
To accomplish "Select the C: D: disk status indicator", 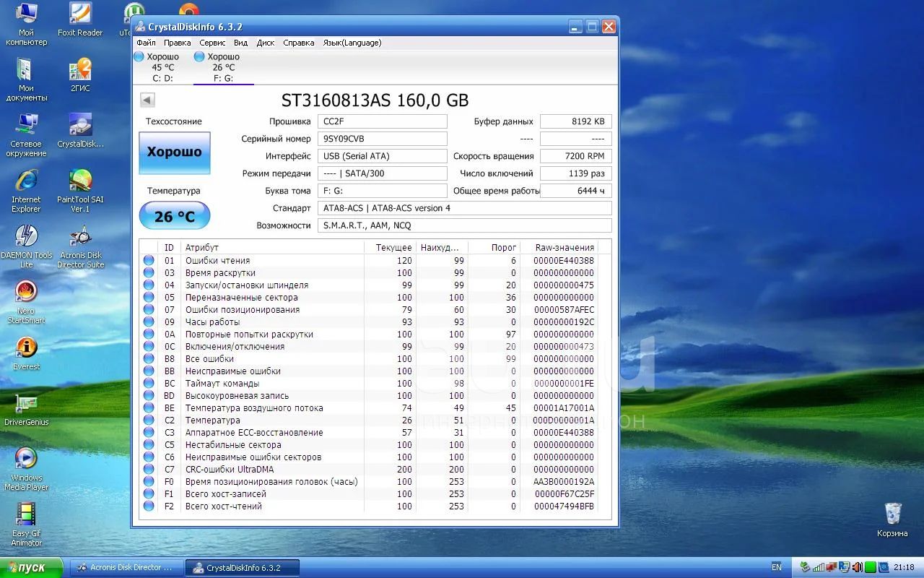I will [162, 67].
